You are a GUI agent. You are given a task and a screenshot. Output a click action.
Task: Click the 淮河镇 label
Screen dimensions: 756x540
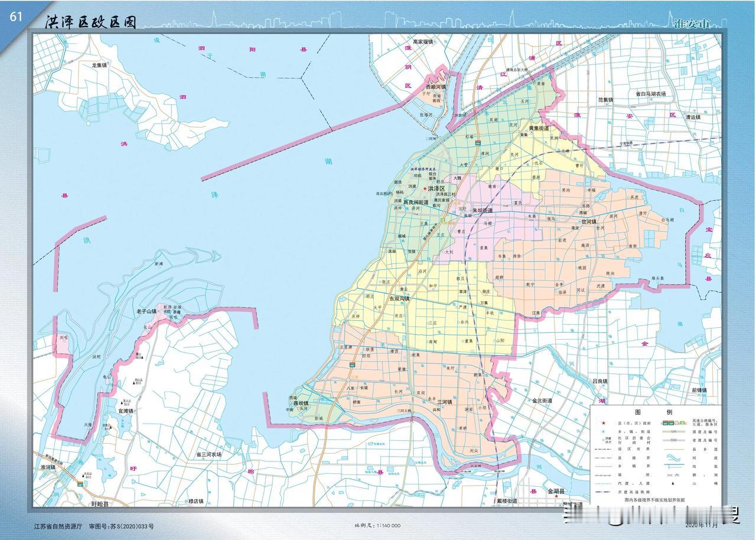click(x=48, y=467)
